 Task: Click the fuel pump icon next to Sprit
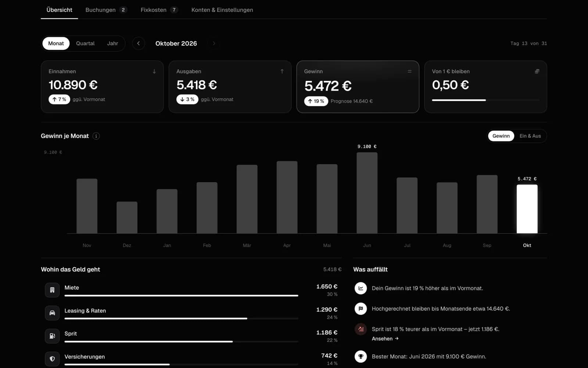[x=52, y=336]
